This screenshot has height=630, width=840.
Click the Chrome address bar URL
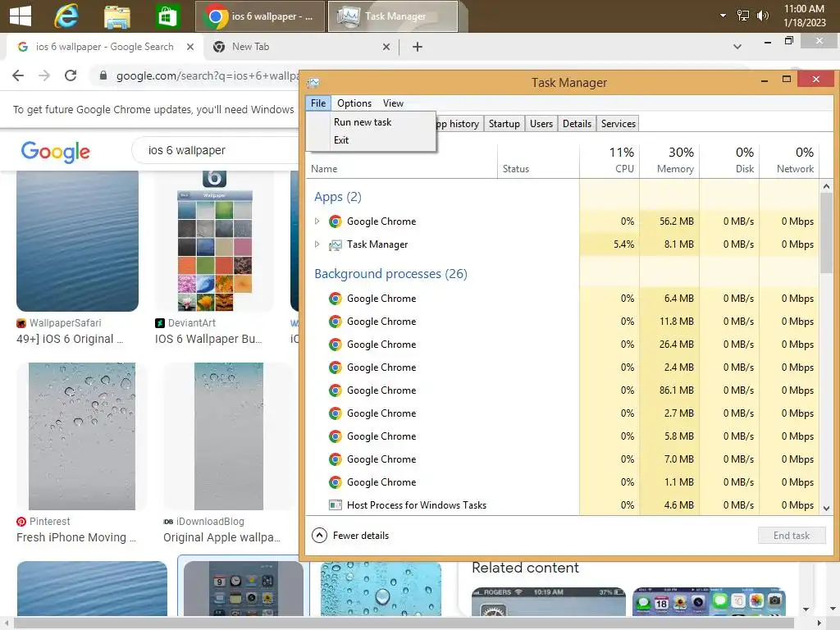tap(206, 75)
